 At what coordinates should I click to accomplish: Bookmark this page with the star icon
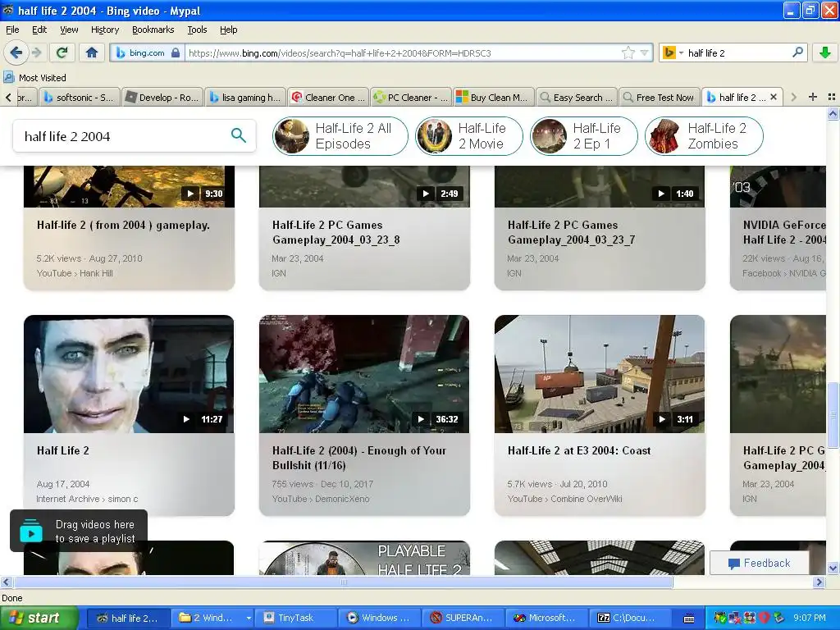628,52
